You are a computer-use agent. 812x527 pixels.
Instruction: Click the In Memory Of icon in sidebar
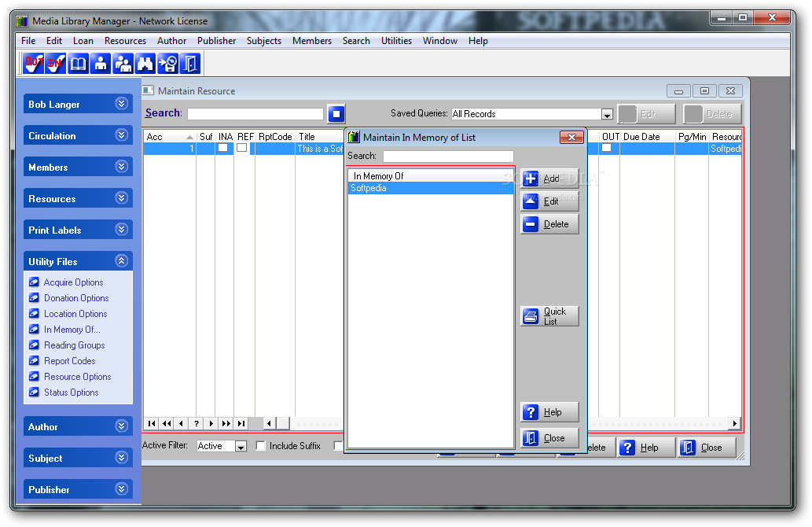pyautogui.click(x=34, y=329)
